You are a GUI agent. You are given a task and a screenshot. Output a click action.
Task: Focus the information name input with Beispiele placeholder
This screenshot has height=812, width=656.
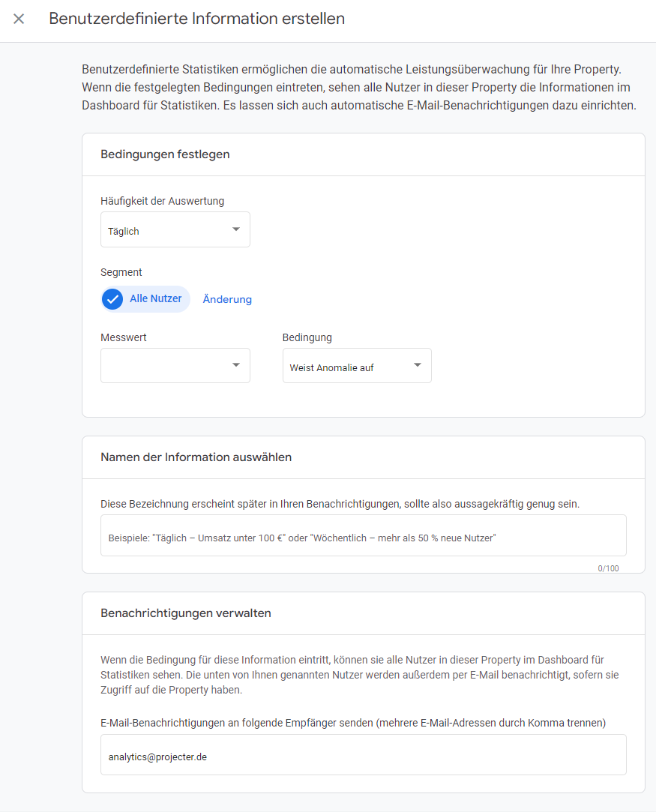coord(364,535)
